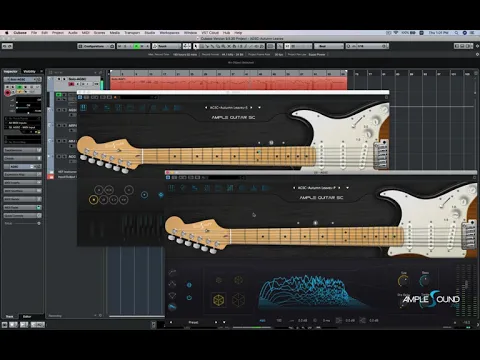The width and height of the screenshot is (480, 360).
Task: Switch to the Inspector tab
Action: 11,71
